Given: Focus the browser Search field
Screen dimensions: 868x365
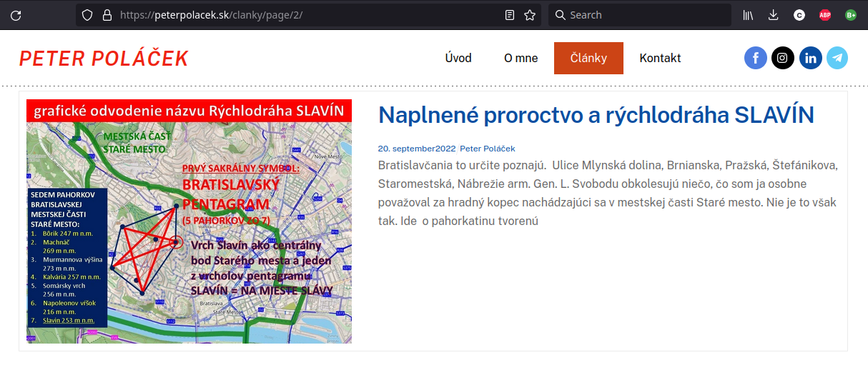Looking at the screenshot, I should [x=640, y=15].
